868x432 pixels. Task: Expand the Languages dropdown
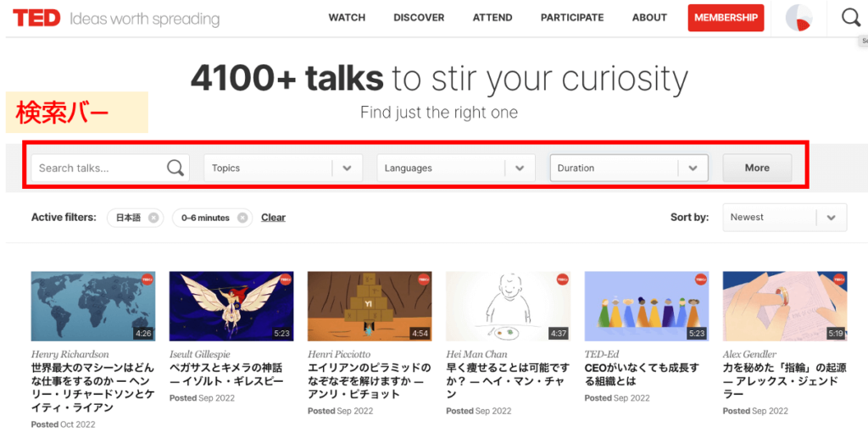[520, 168]
